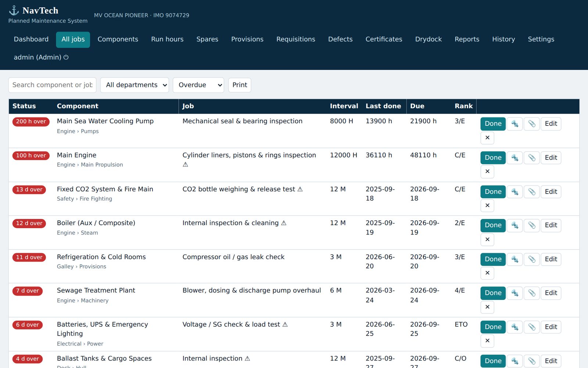Click X button in Refrigeration & Cold Rooms row
The width and height of the screenshot is (588, 368).
pos(487,273)
